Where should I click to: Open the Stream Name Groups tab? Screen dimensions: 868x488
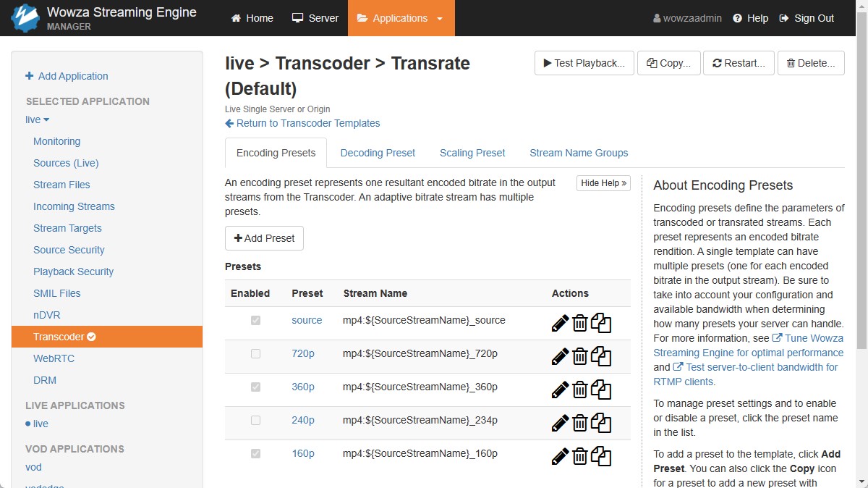pyautogui.click(x=579, y=153)
